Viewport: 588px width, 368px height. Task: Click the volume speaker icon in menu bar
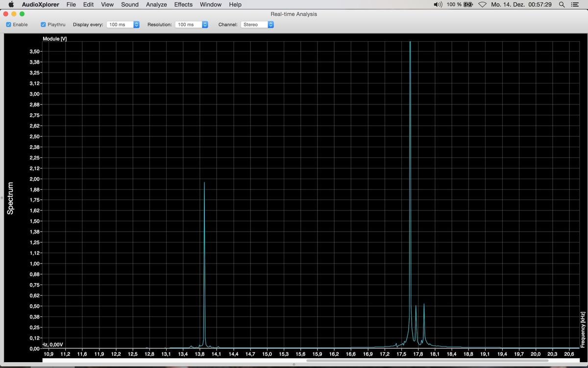pyautogui.click(x=438, y=4)
